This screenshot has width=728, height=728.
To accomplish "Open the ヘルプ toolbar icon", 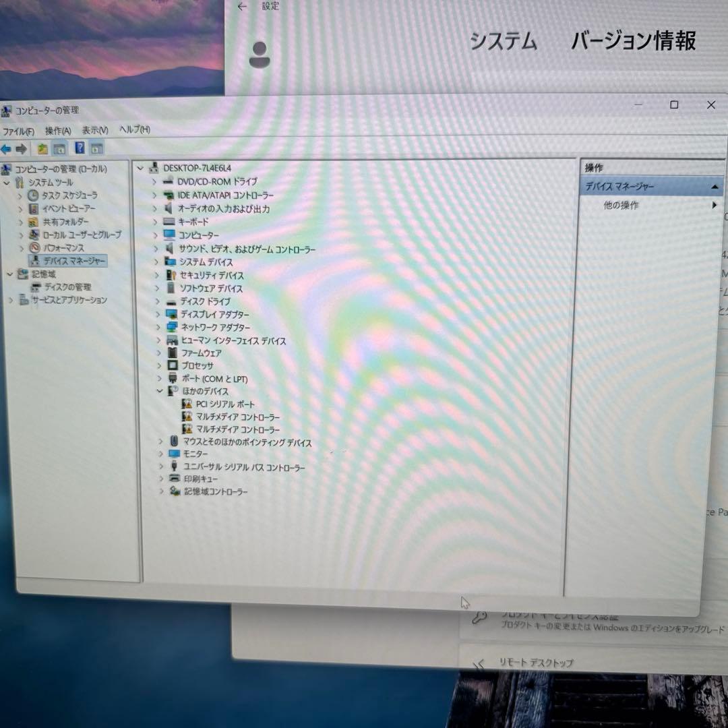I will (x=80, y=149).
